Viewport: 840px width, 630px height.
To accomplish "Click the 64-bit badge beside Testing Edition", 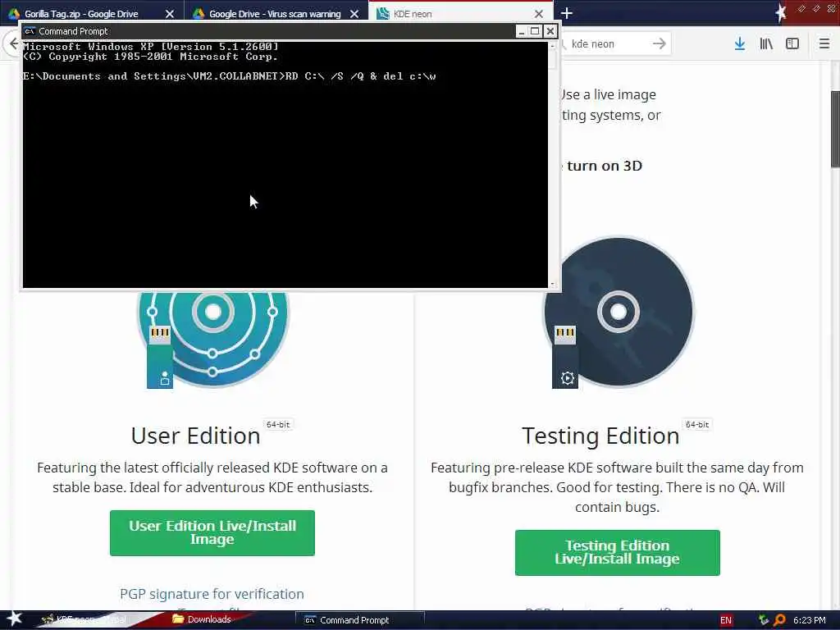I will click(697, 424).
